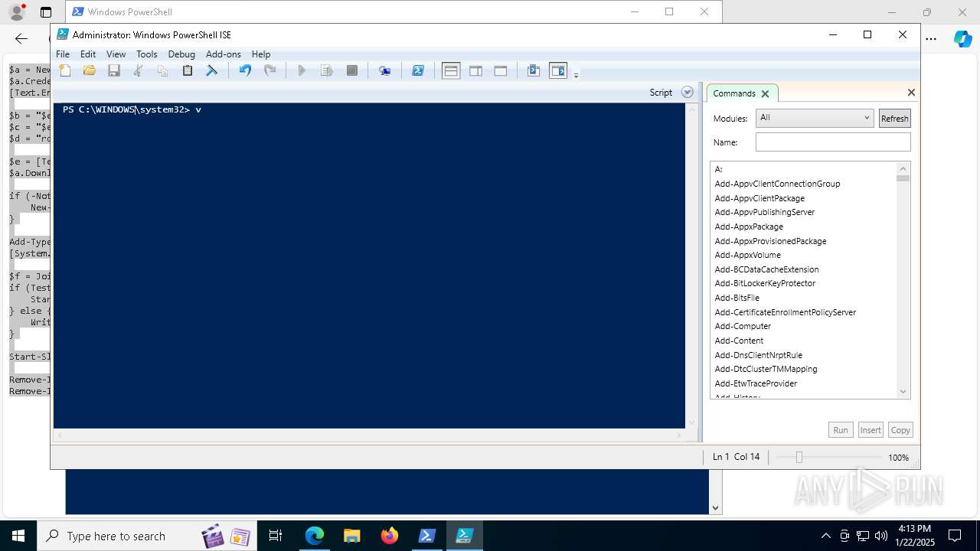
Task: Open the Add-ons menu
Action: (224, 54)
